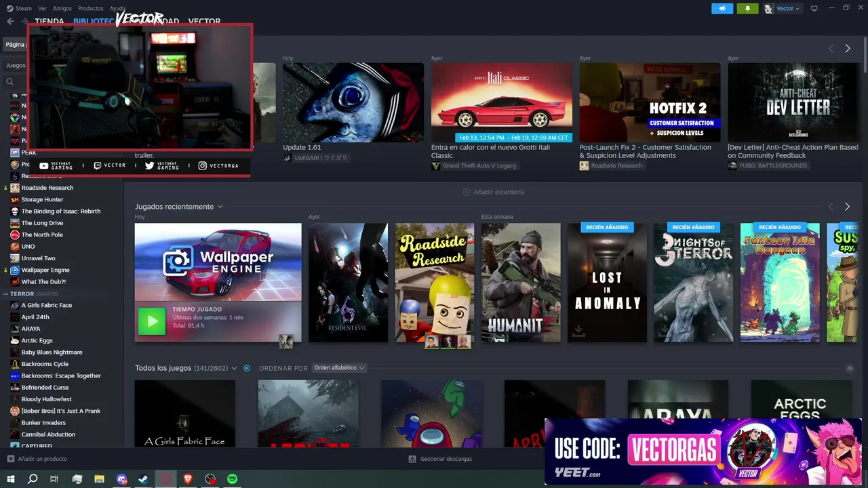Switch to the TIENDA tab

(49, 21)
